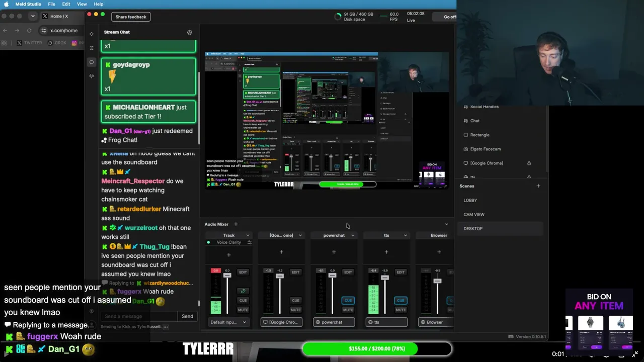The image size is (644, 362).
Task: Select the Rectangle layer icon
Action: coord(465,135)
